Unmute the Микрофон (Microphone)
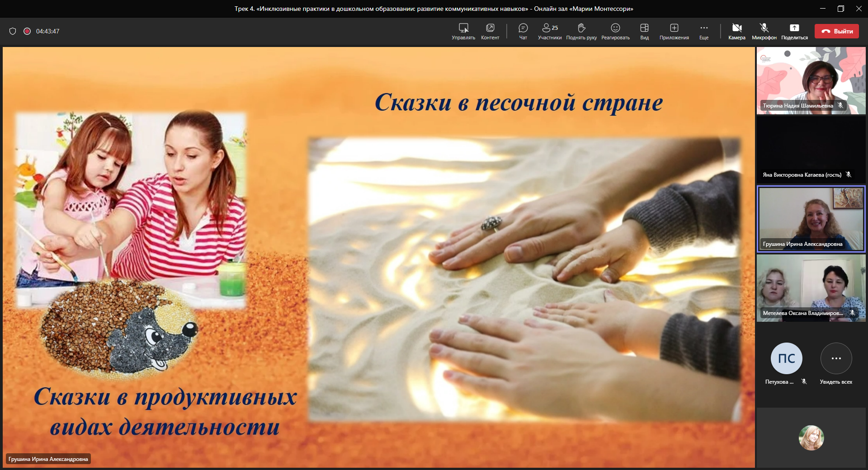 click(764, 28)
